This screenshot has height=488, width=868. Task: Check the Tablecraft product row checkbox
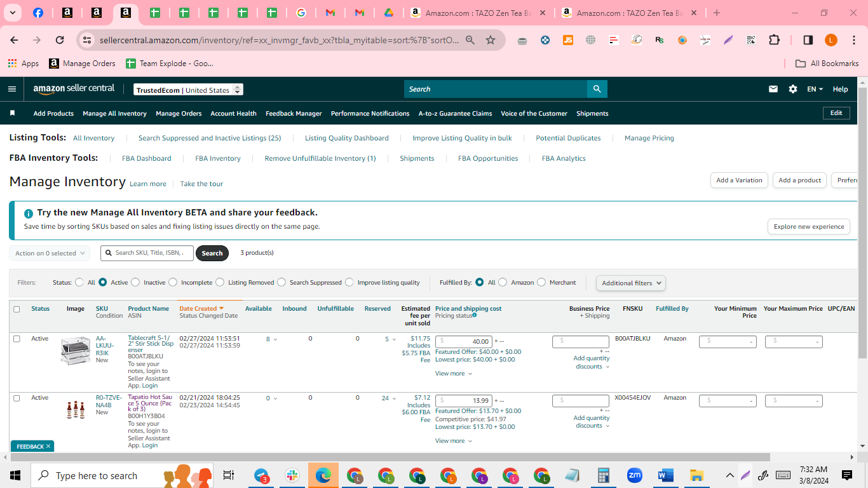[17, 339]
